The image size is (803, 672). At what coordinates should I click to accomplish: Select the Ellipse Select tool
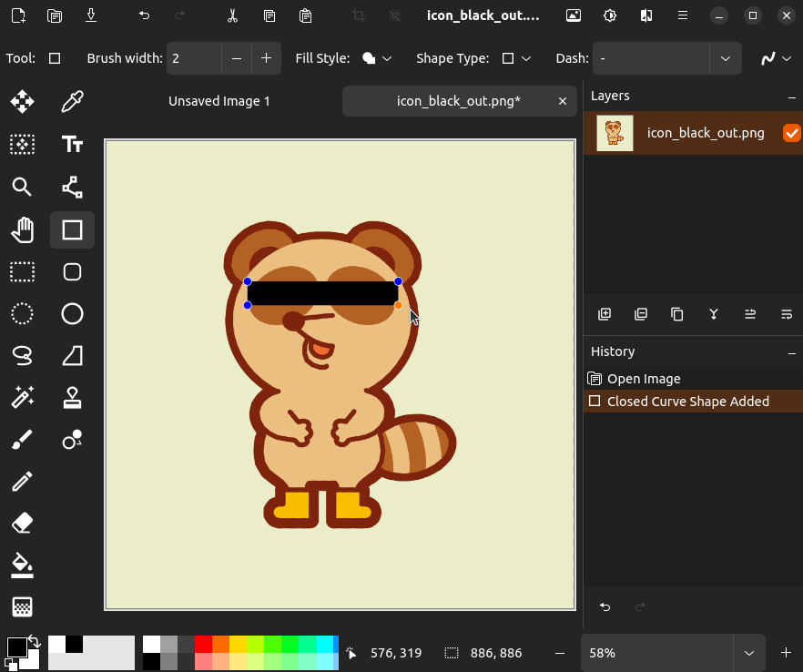(22, 314)
